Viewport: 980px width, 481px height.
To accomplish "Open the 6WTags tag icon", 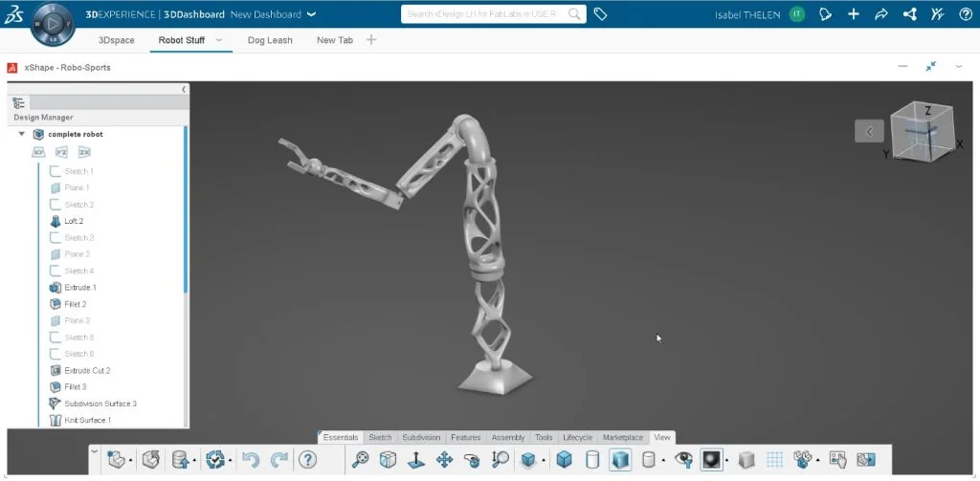I will pyautogui.click(x=600, y=14).
